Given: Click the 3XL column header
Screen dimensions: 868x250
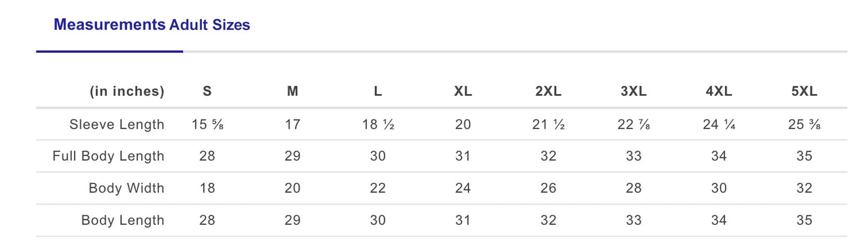Looking at the screenshot, I should pyautogui.click(x=633, y=92).
